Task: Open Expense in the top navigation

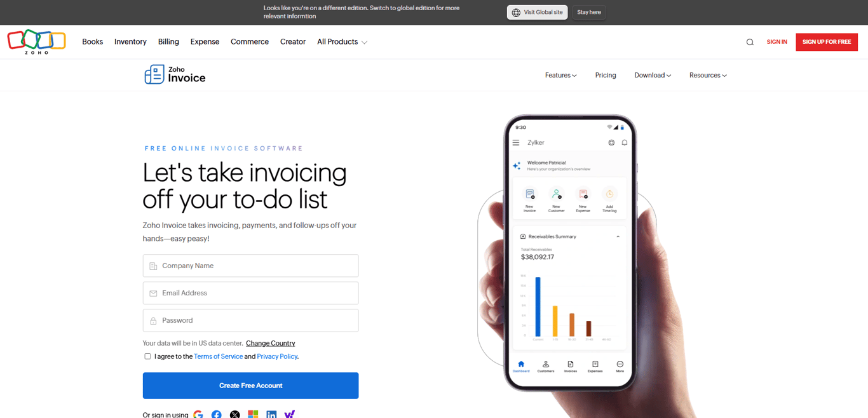Action: tap(205, 42)
